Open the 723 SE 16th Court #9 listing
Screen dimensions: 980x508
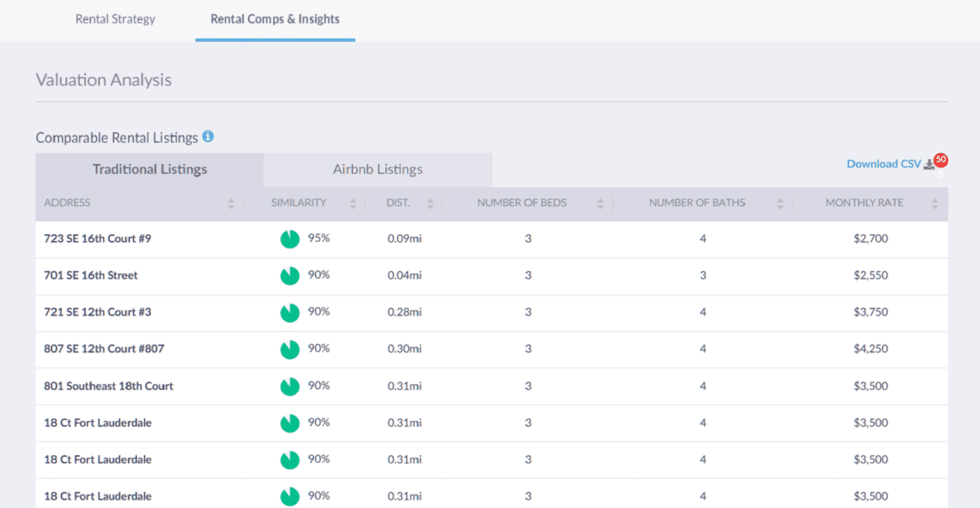[x=98, y=239]
